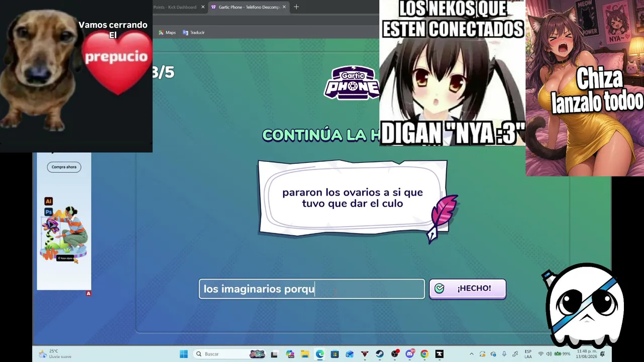The height and width of the screenshot is (362, 644).
Task: Open the Wi-Fi network tray icon
Action: (x=541, y=354)
